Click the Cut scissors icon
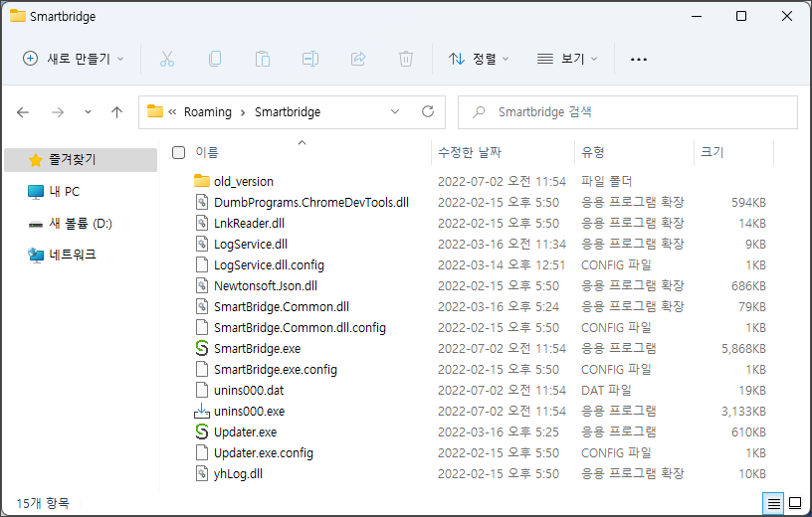Screen dimensions: 812x517 [x=167, y=59]
